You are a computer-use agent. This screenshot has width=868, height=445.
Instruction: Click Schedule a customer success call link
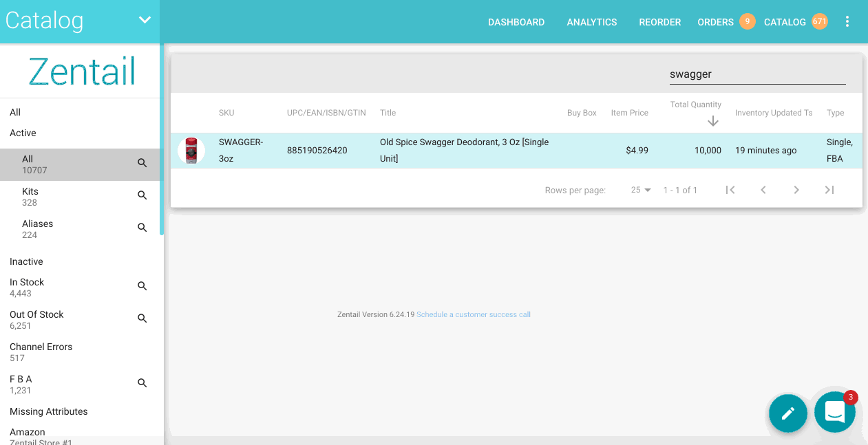(x=474, y=314)
